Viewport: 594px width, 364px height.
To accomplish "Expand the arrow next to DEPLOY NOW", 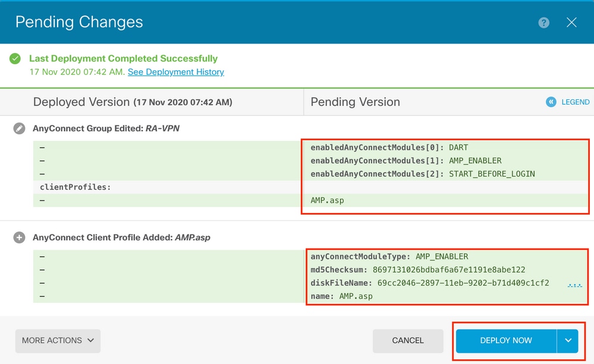I will [x=568, y=341].
